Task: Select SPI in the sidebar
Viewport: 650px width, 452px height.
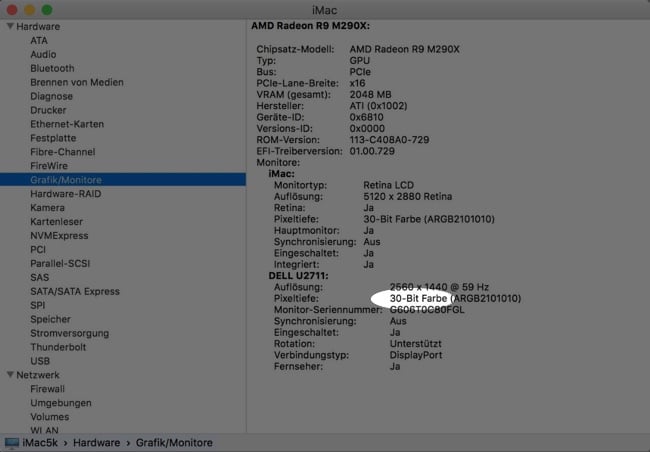Action: point(37,305)
